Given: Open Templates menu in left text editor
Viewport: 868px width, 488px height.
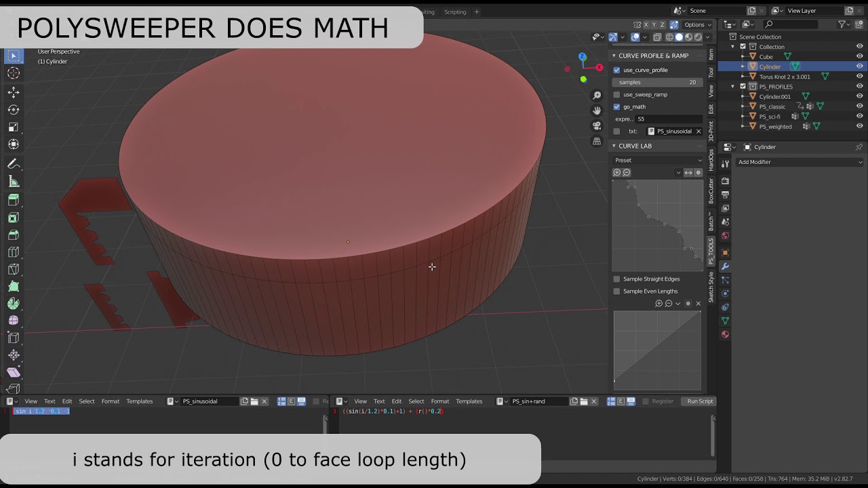Looking at the screenshot, I should coord(140,401).
